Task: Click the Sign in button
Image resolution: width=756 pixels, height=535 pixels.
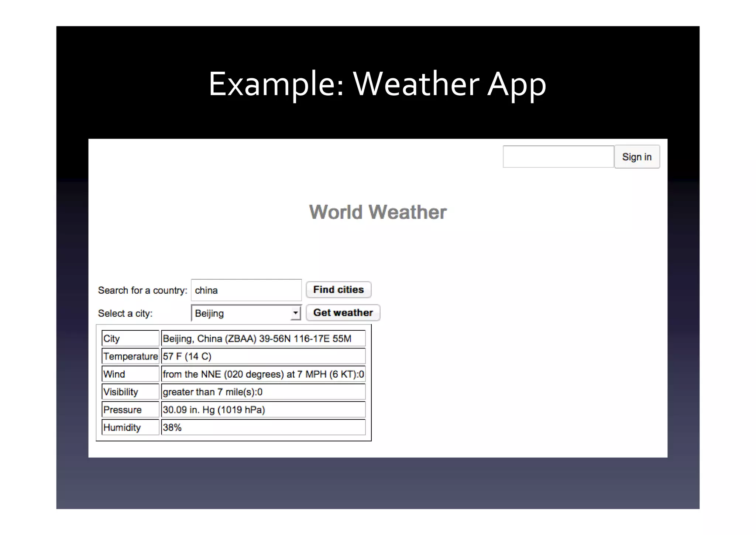Action: pyautogui.click(x=637, y=157)
